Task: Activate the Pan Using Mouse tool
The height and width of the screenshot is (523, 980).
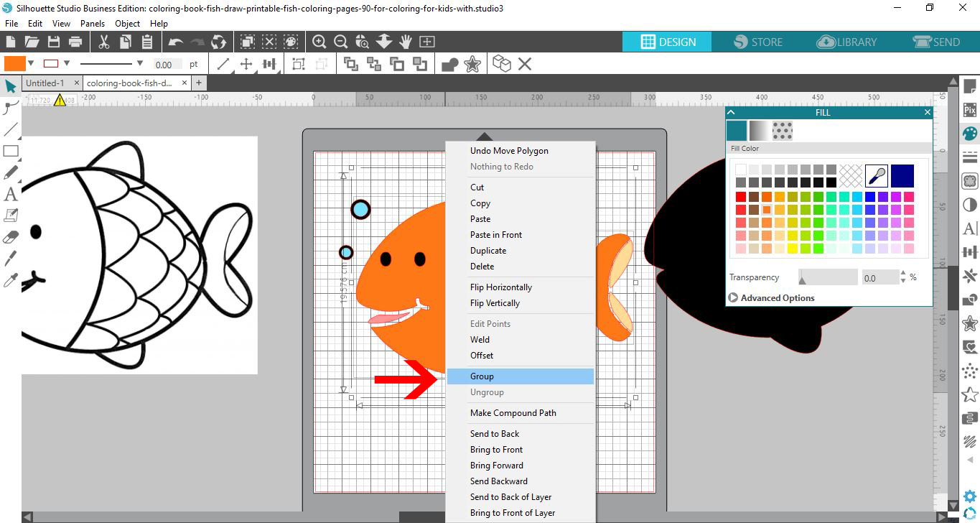Action: pos(406,41)
